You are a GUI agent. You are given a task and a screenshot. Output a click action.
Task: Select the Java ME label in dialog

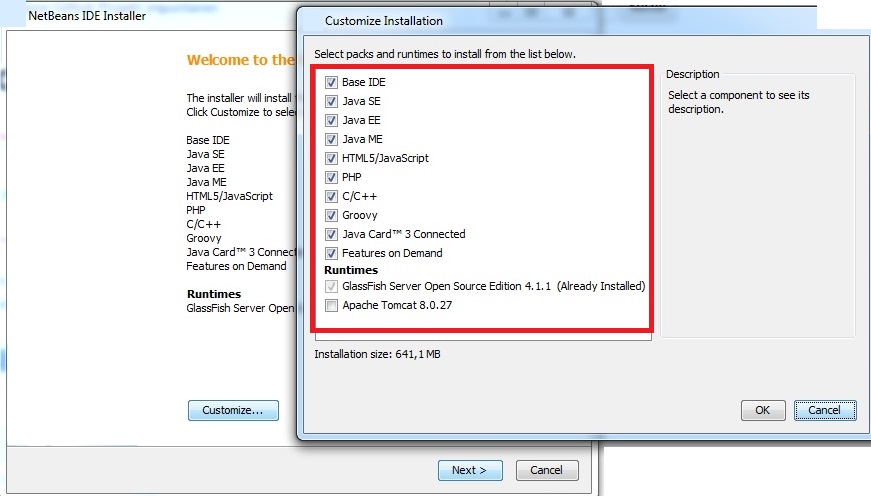(362, 139)
